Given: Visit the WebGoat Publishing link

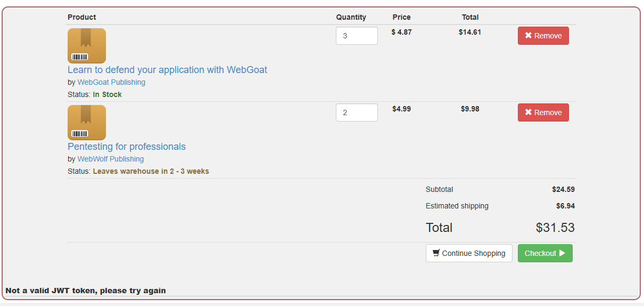Looking at the screenshot, I should point(111,82).
